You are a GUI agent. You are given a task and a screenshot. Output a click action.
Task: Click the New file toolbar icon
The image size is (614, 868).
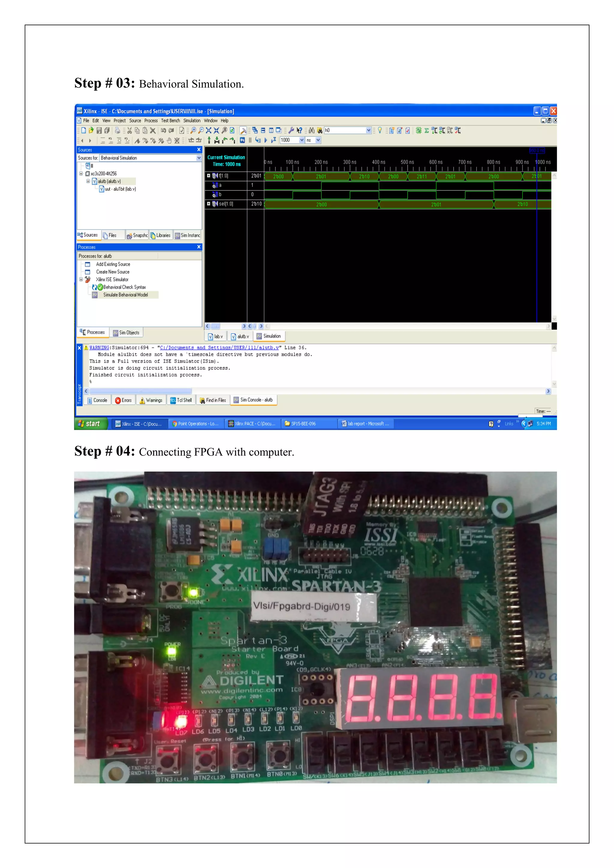tap(84, 130)
